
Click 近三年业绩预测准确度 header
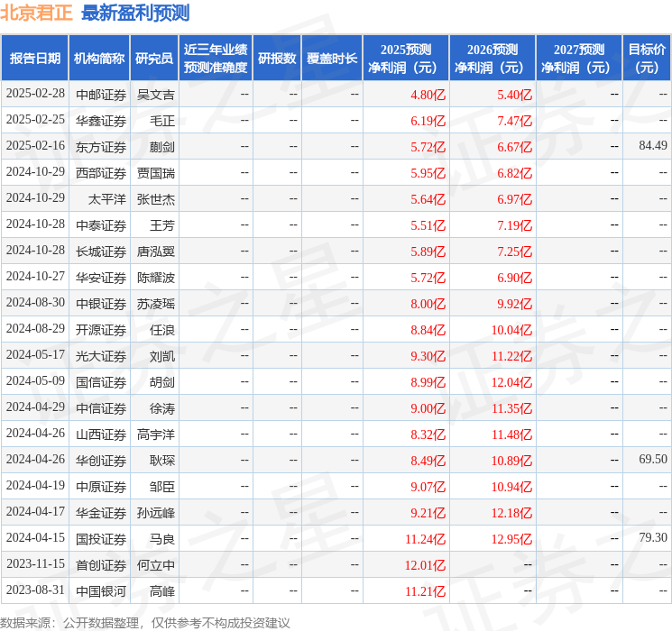pyautogui.click(x=216, y=59)
